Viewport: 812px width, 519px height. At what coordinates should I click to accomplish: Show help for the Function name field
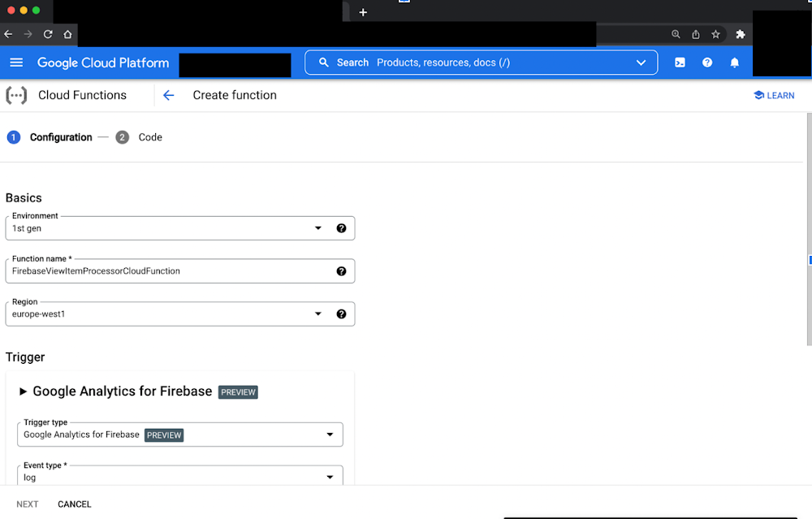point(341,271)
